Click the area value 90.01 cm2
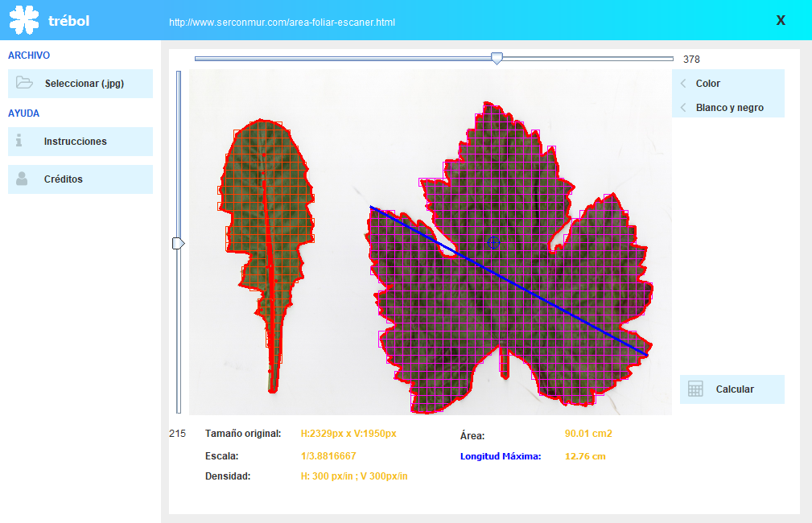The width and height of the screenshot is (812, 523). pos(588,434)
